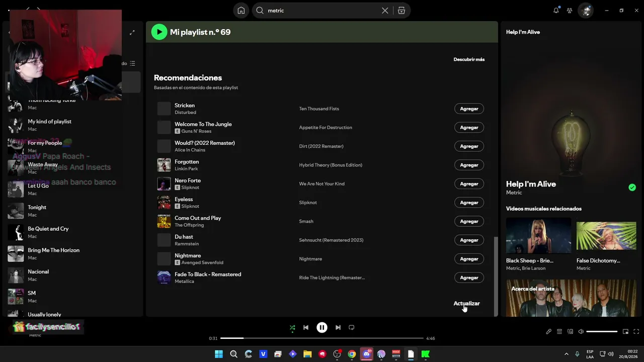Open the Forgotten album cover thumbnail
Screen dimensions: 644x362
coord(164,165)
